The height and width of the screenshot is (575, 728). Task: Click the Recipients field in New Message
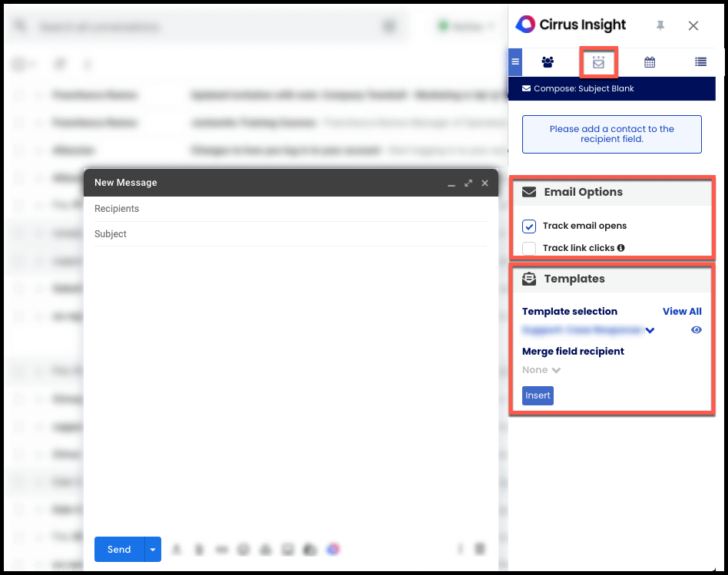[x=230, y=208]
